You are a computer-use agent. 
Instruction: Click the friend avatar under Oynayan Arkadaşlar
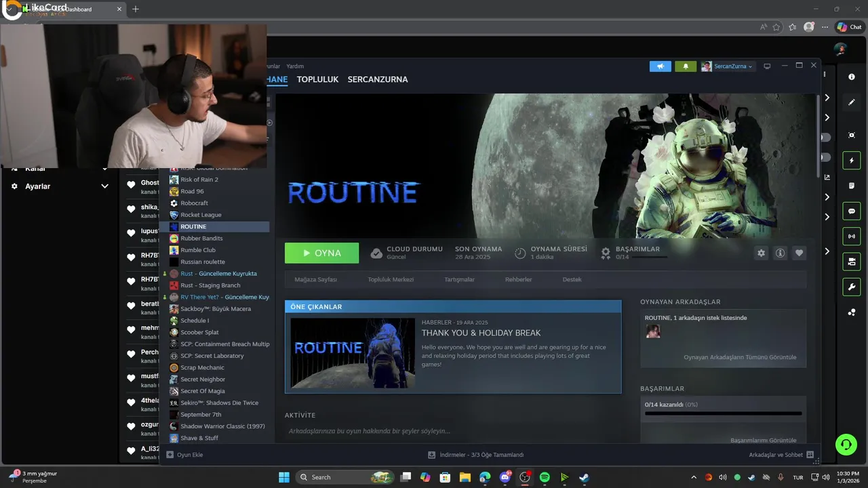click(652, 331)
